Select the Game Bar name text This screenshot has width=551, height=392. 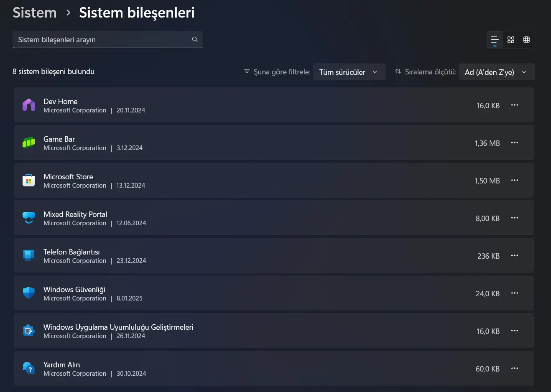coord(59,139)
